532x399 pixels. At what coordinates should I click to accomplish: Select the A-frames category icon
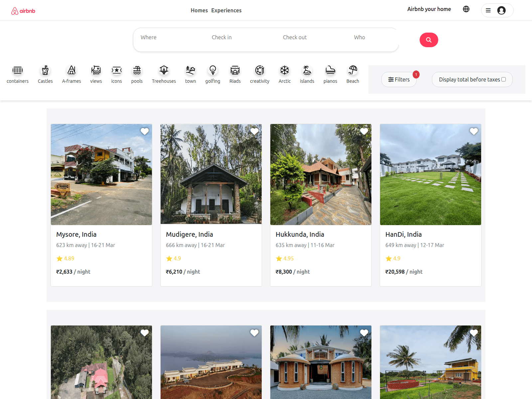click(71, 70)
